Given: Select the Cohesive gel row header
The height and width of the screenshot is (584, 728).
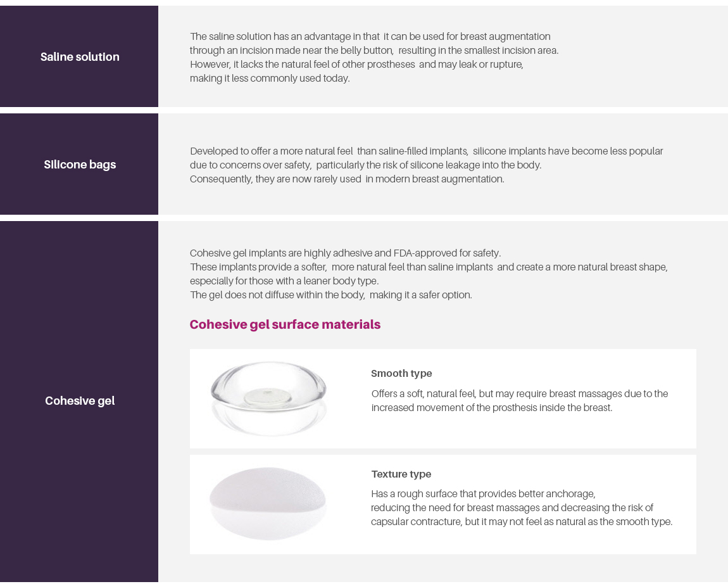Looking at the screenshot, I should [x=80, y=401].
